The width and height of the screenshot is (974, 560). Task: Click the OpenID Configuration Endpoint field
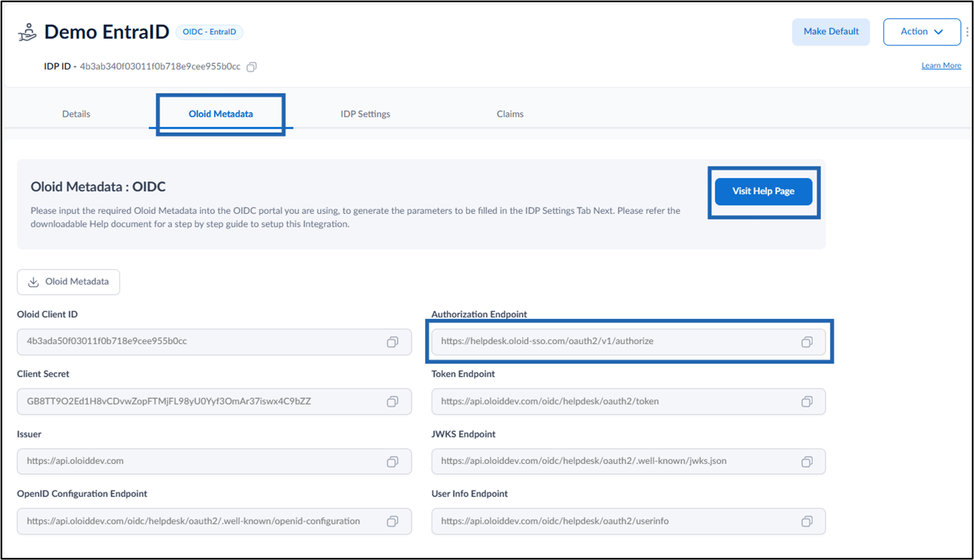click(x=214, y=521)
